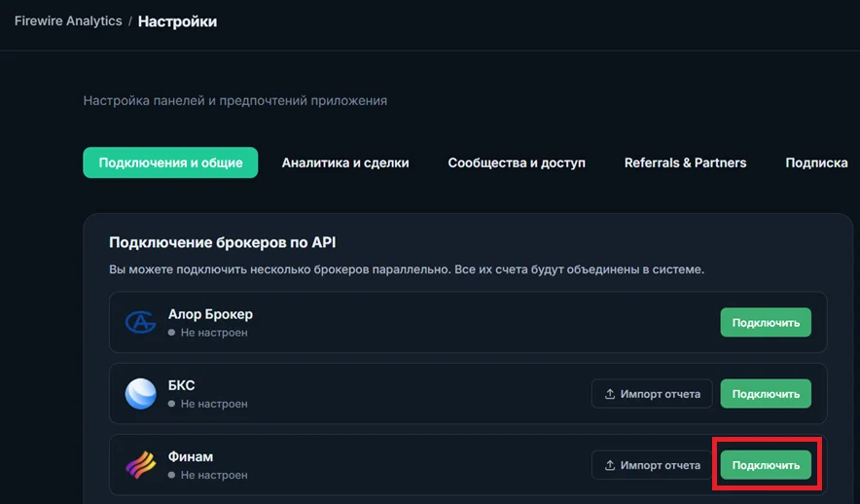Image resolution: width=860 pixels, height=504 pixels.
Task: Click the БКС broker name text
Action: [x=181, y=385]
